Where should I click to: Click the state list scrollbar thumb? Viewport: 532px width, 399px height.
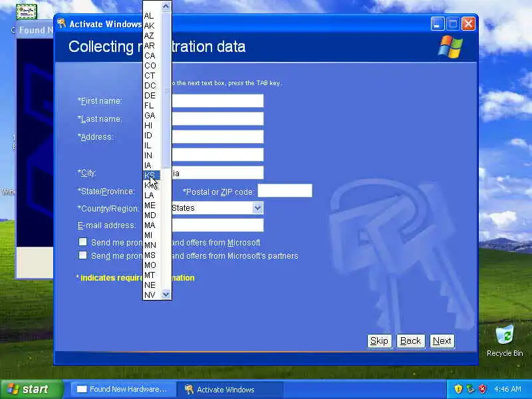point(166,90)
